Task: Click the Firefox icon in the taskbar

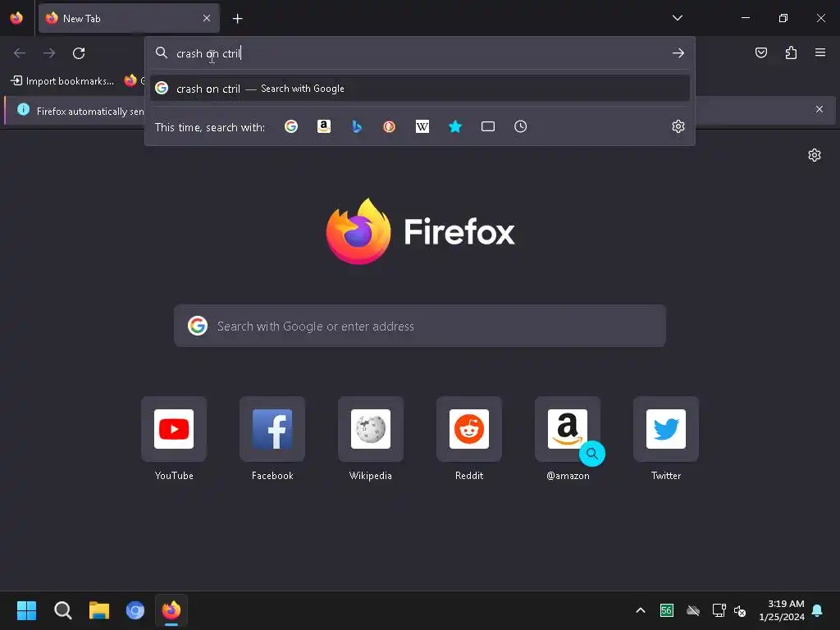Action: pyautogui.click(x=171, y=610)
